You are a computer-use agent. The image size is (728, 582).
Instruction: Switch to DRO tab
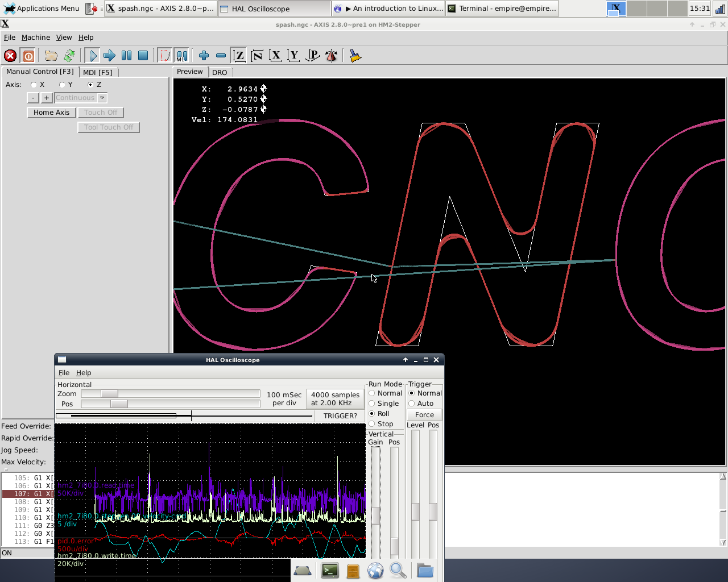tap(220, 72)
